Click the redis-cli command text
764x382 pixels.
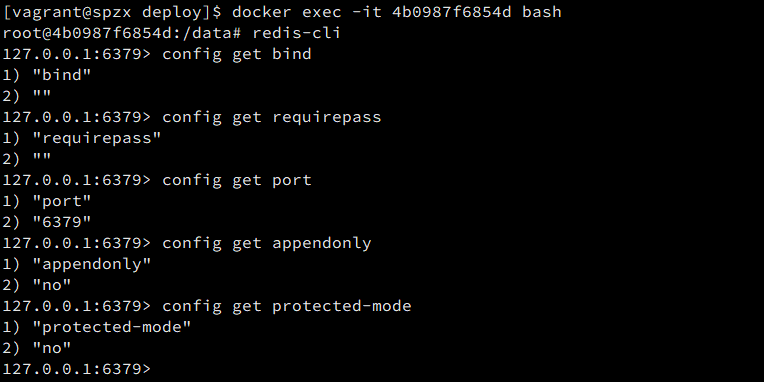(x=296, y=33)
